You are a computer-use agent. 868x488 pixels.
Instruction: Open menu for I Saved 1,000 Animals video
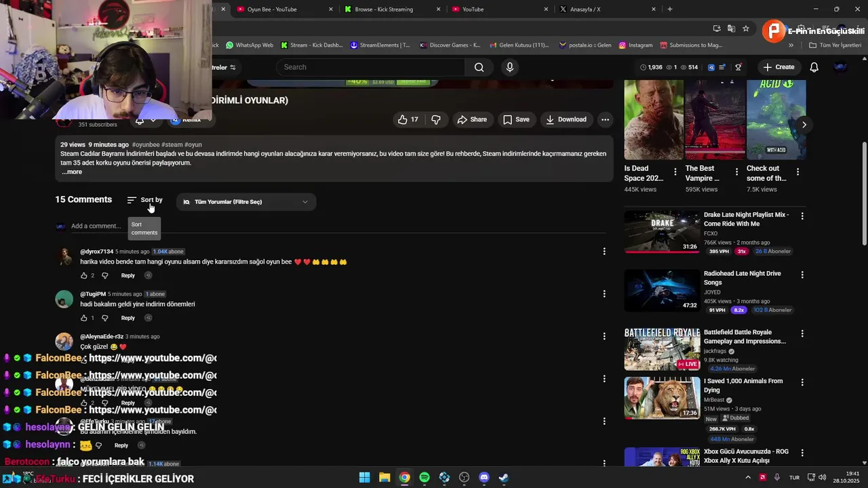tap(802, 382)
